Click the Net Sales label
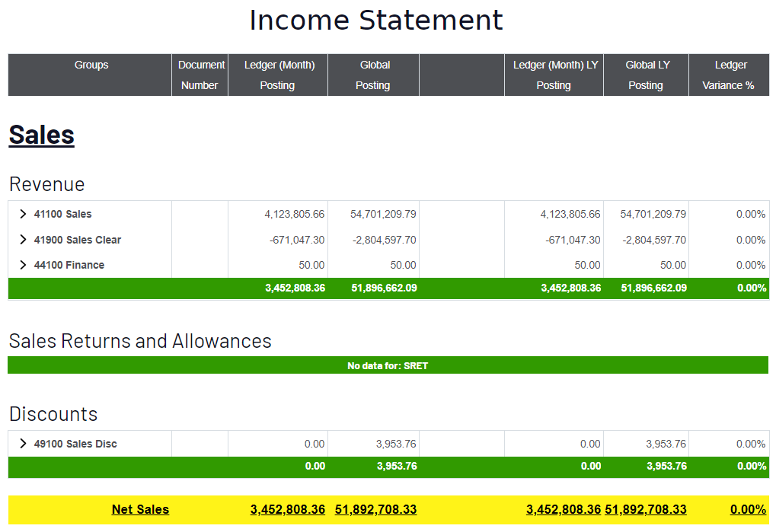The image size is (776, 532). 140,509
